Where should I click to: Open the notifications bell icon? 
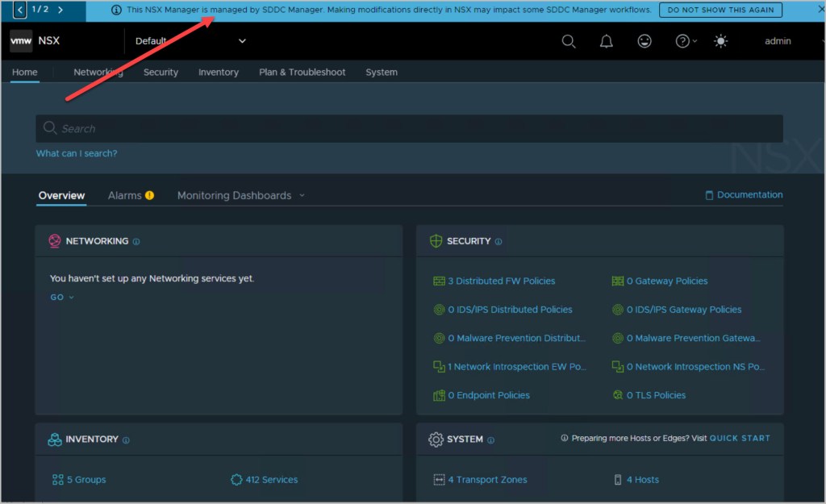point(607,41)
